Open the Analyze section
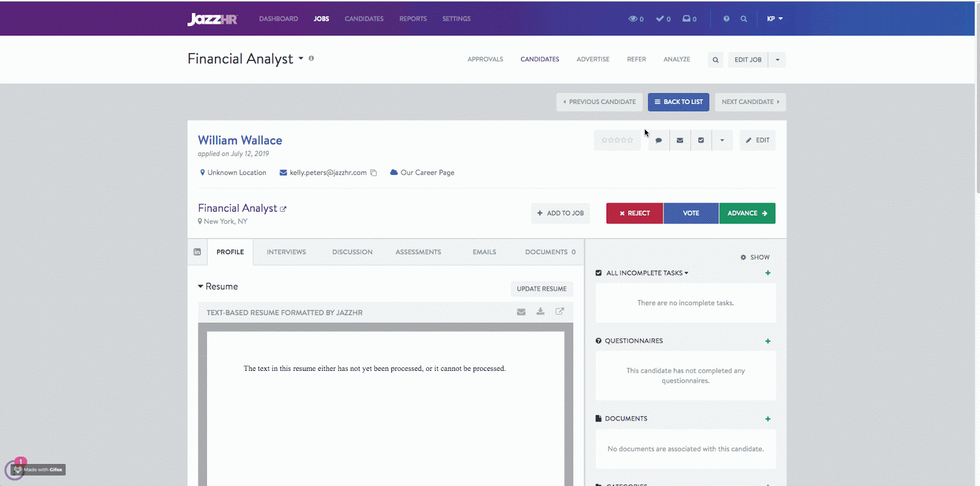The height and width of the screenshot is (486, 980). pos(677,59)
